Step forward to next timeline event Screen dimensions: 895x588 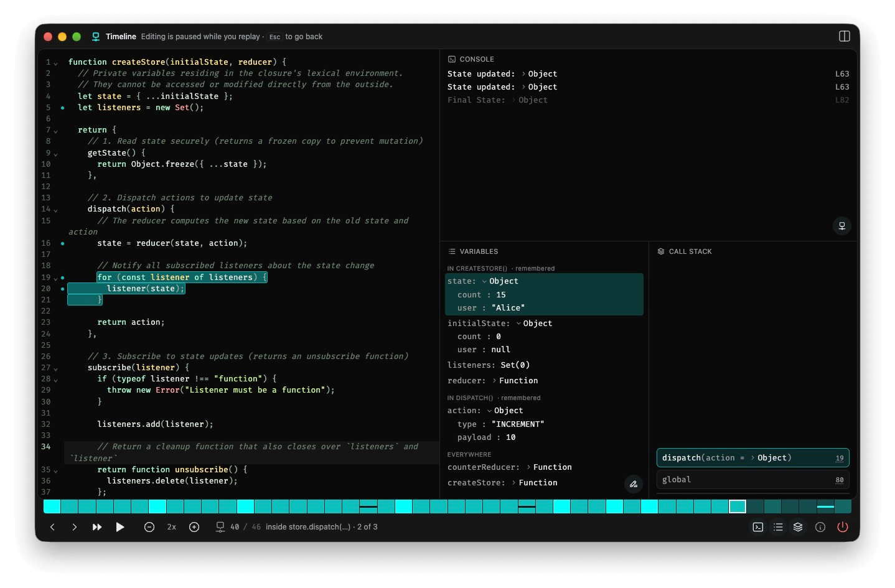click(75, 527)
